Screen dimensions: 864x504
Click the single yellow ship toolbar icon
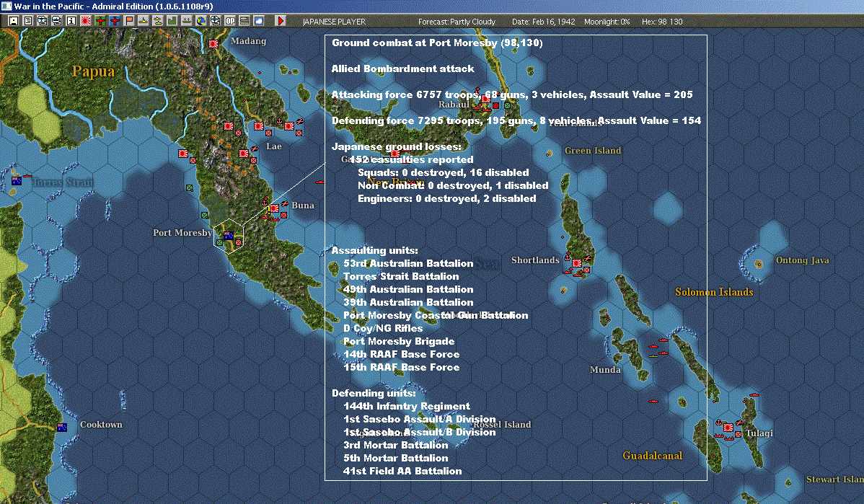[x=144, y=21]
